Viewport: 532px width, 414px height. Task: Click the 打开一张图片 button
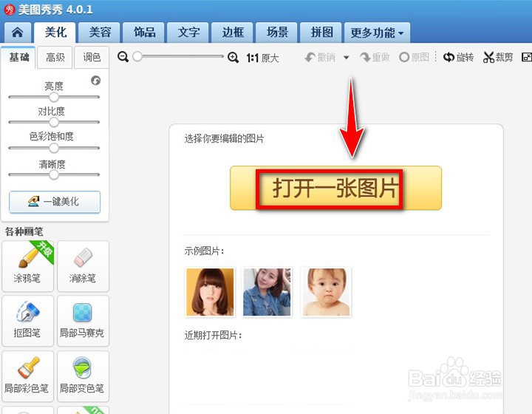[336, 189]
